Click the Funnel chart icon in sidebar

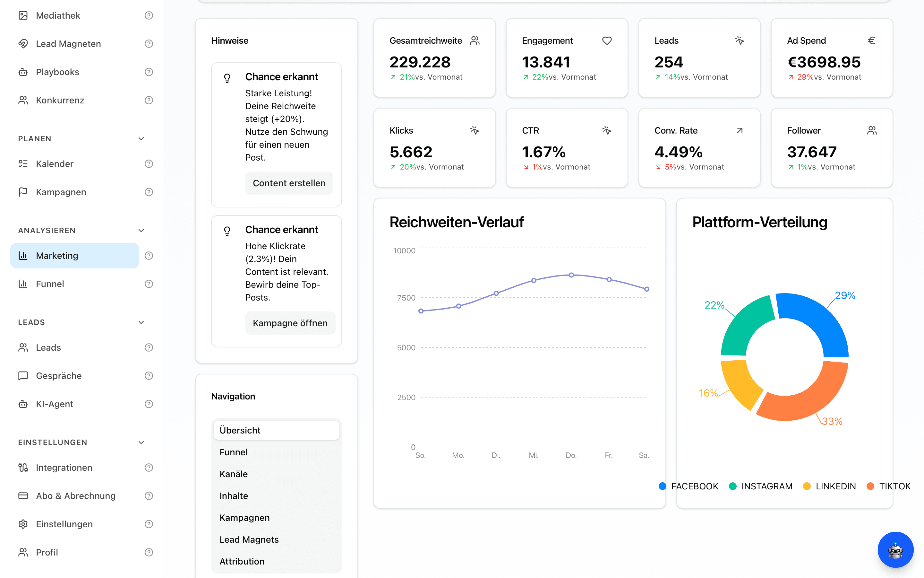point(23,284)
